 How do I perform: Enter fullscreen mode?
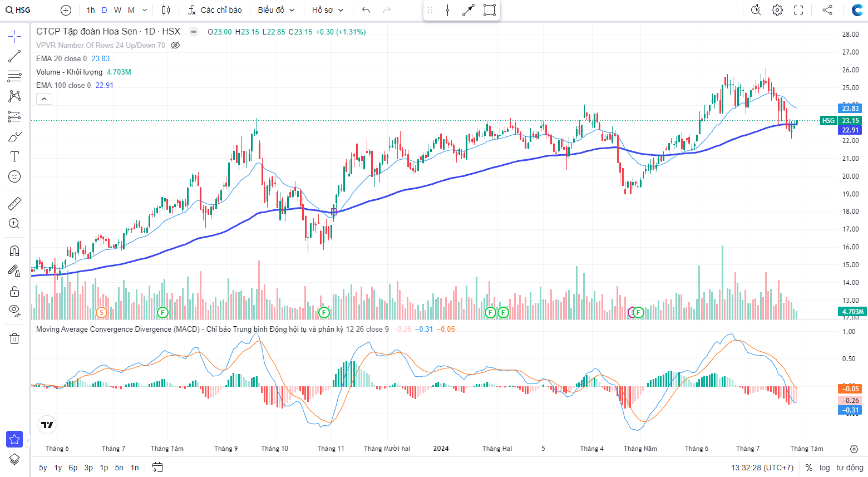pos(798,10)
